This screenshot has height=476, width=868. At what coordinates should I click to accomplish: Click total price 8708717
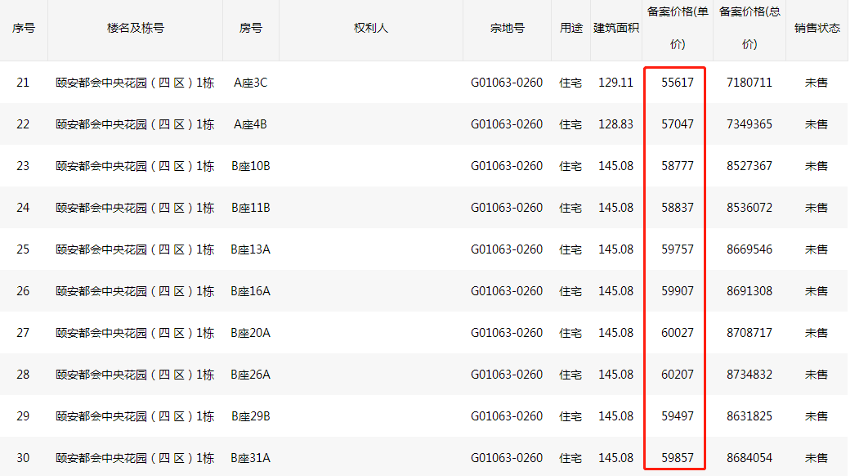coord(749,333)
